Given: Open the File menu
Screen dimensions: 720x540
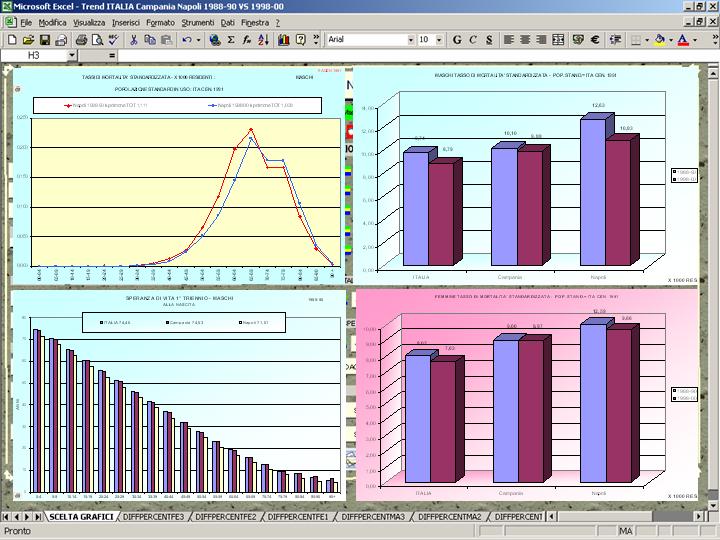Looking at the screenshot, I should pyautogui.click(x=26, y=22).
